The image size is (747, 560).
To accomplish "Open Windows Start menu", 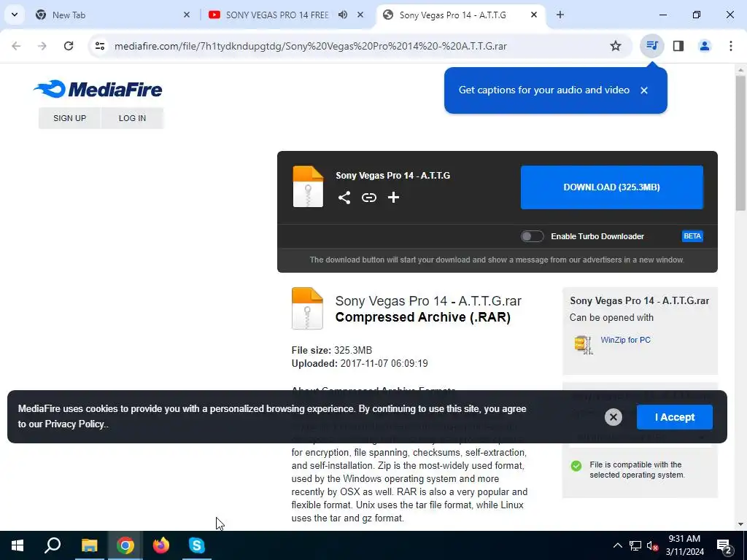I will tap(18, 545).
